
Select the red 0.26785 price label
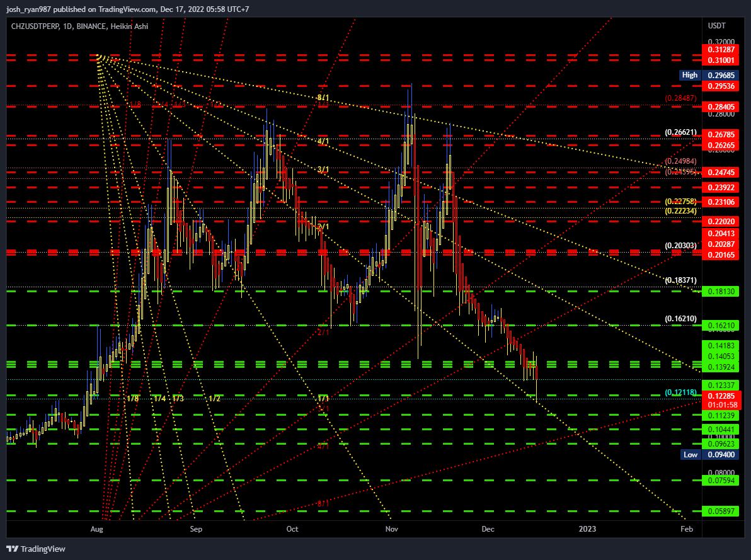[721, 135]
